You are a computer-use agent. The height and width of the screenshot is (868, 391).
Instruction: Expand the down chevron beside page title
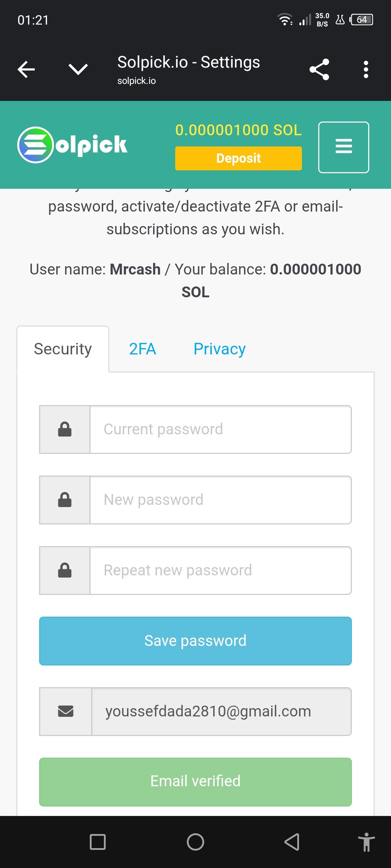pos(78,69)
